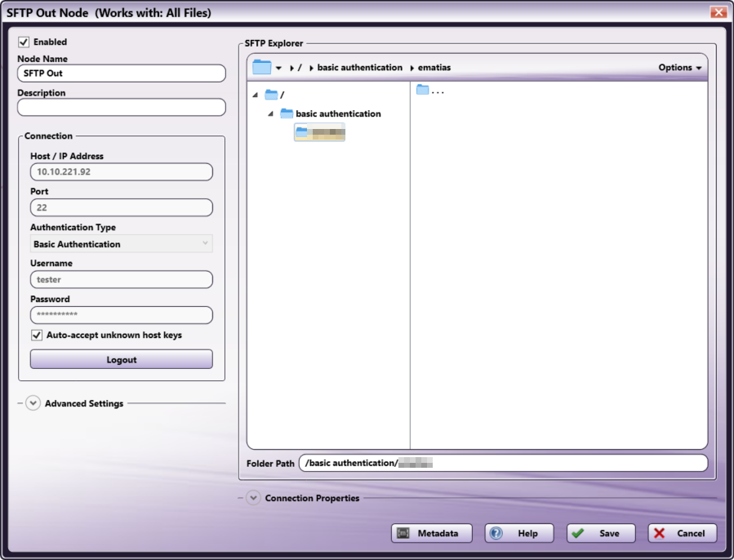Click the basic authentication folder icon

(x=287, y=113)
